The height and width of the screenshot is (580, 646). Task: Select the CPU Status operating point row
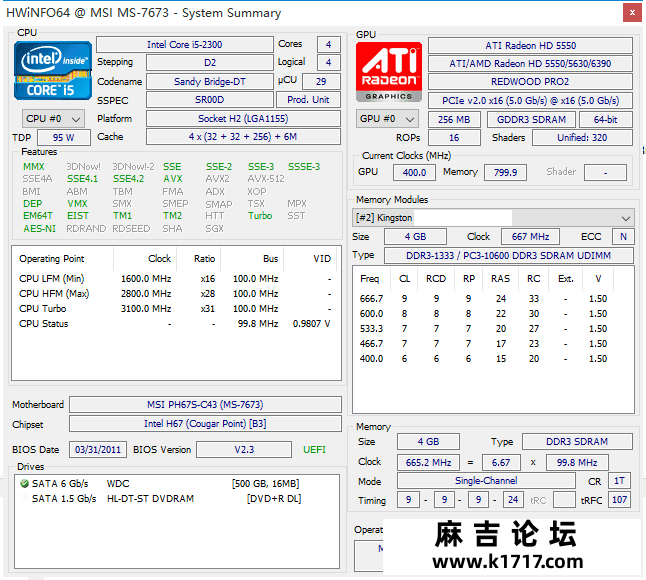(x=175, y=324)
